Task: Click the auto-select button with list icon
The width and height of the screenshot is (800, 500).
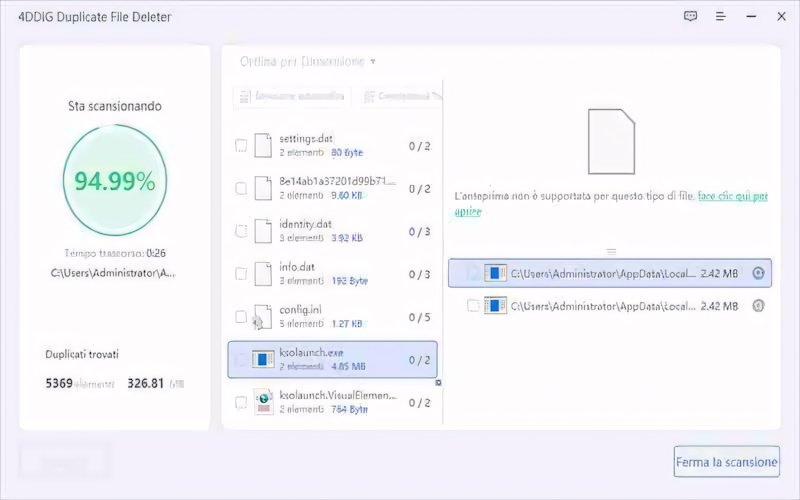Action: click(292, 96)
